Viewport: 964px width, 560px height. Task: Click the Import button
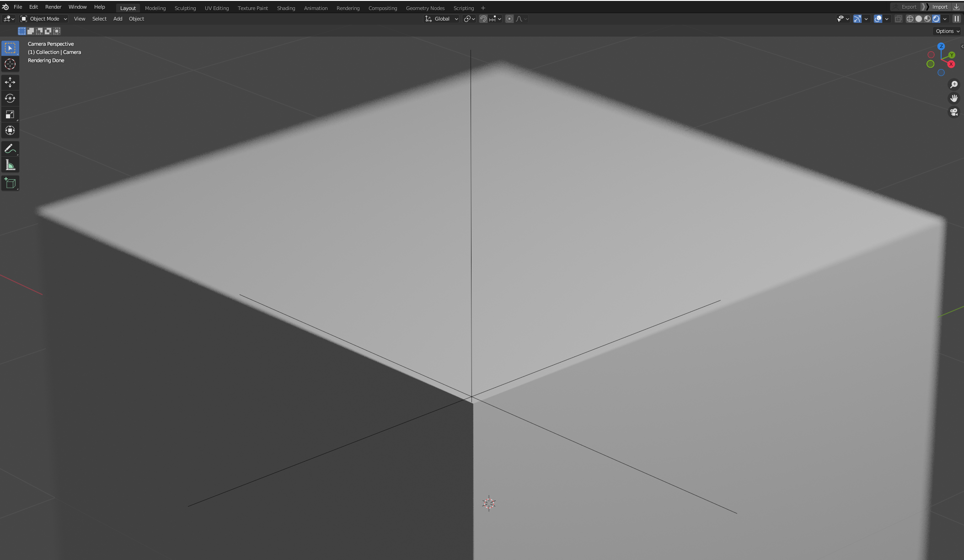pos(940,7)
